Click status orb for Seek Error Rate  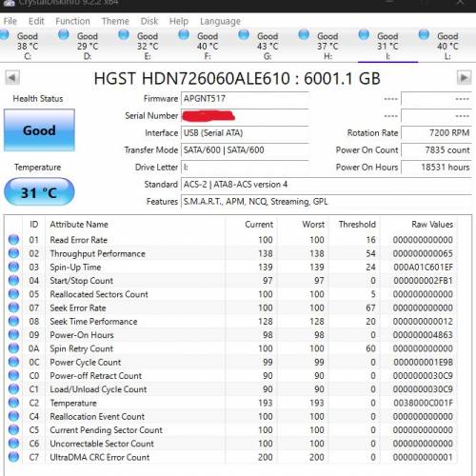13,307
